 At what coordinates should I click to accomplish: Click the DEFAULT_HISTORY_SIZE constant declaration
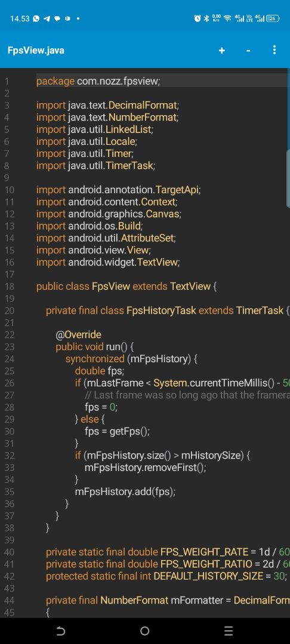(166, 576)
